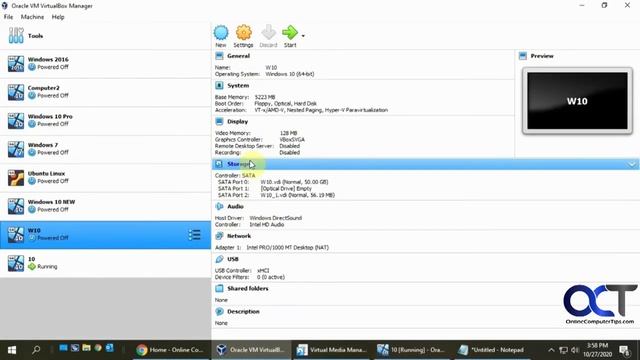Open the Machine menu
This screenshot has width=640, height=360.
click(32, 17)
